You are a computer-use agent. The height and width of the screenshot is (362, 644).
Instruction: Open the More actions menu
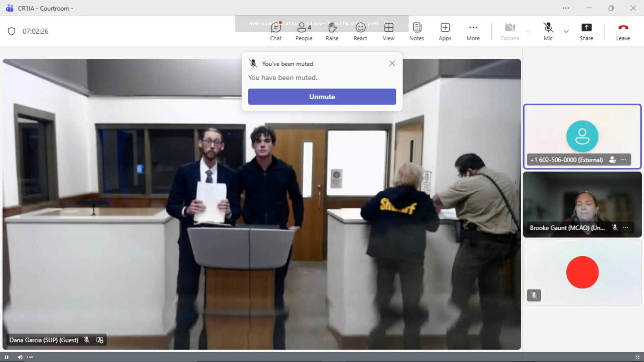(473, 31)
